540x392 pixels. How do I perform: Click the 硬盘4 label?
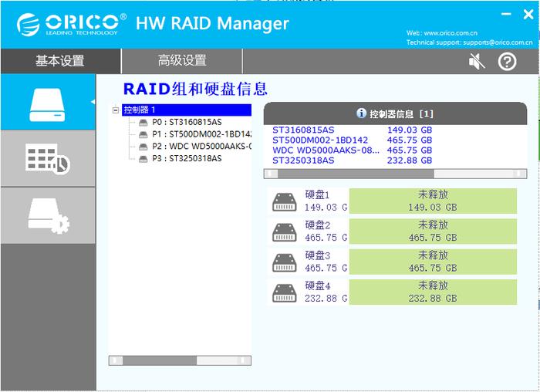click(317, 286)
